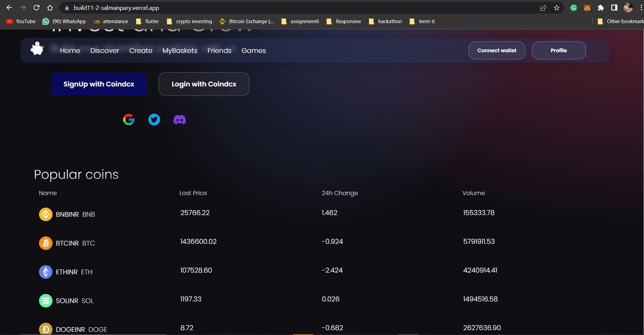
Task: Click SignUp with Coindcx
Action: coord(99,84)
